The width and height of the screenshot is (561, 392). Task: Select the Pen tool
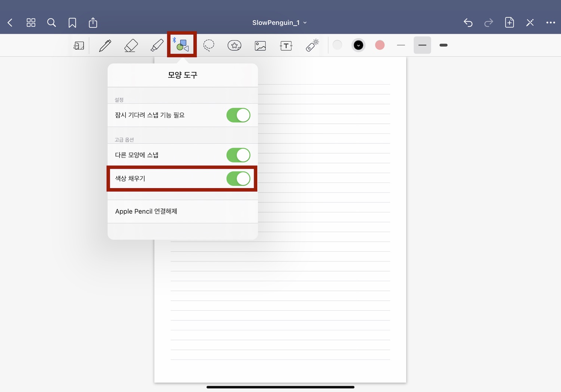(x=105, y=45)
